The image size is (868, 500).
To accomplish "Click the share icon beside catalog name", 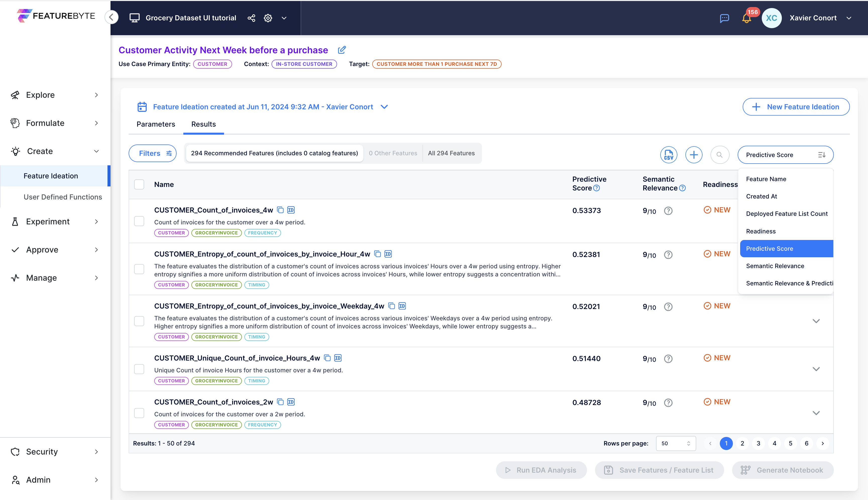I will click(x=251, y=18).
